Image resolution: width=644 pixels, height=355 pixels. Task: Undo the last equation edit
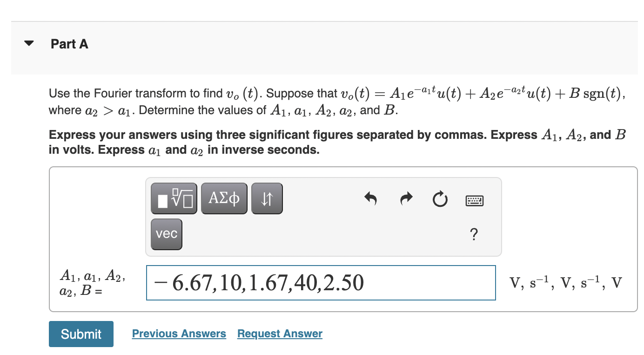(x=370, y=199)
